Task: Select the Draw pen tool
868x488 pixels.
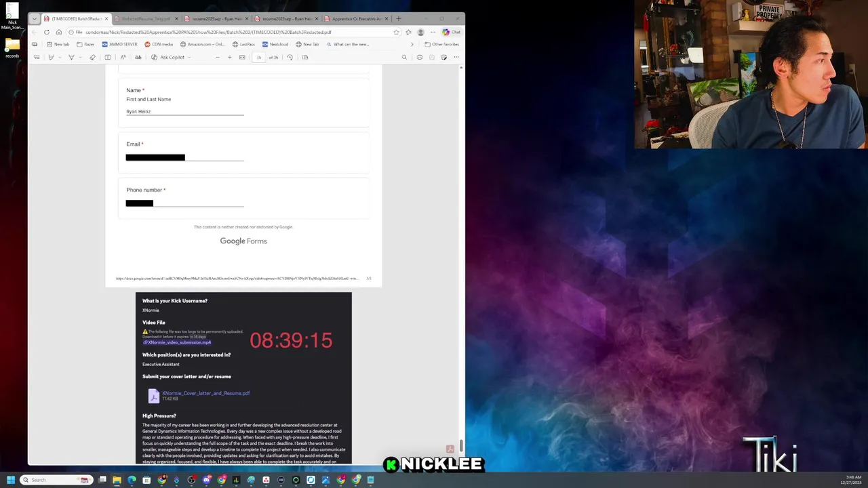Action: click(71, 57)
